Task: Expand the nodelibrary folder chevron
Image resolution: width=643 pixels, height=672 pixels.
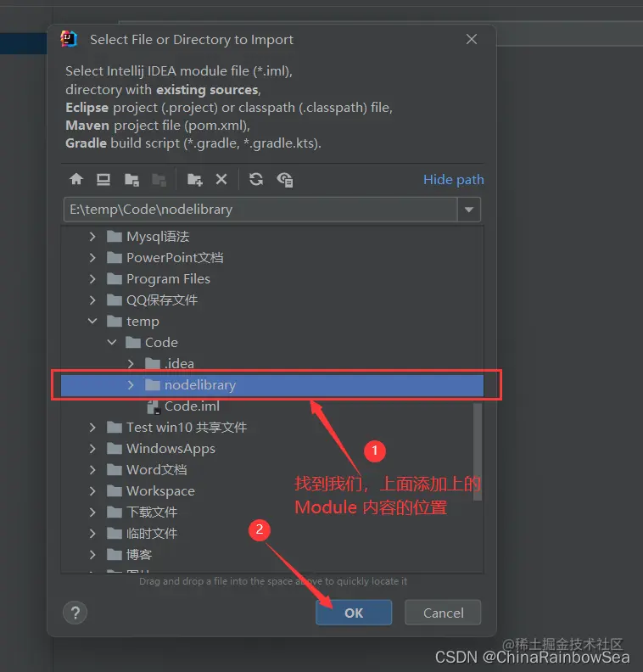Action: 131,385
